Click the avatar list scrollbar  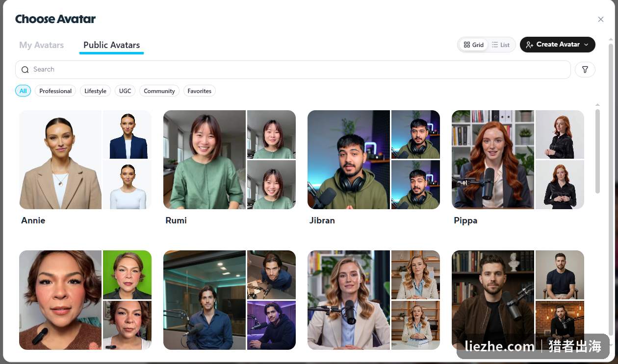(597, 151)
